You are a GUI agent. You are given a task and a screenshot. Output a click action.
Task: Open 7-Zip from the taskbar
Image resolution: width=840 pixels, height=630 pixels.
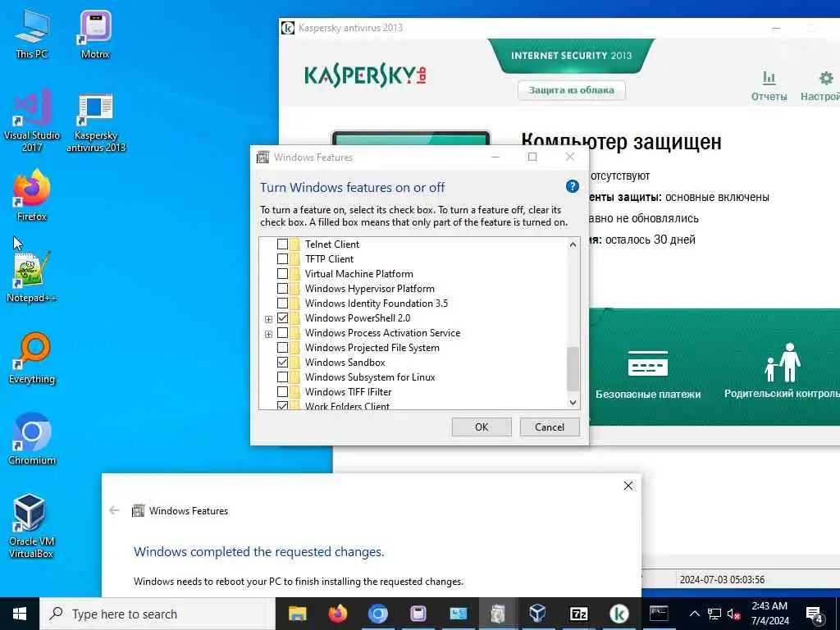click(578, 614)
